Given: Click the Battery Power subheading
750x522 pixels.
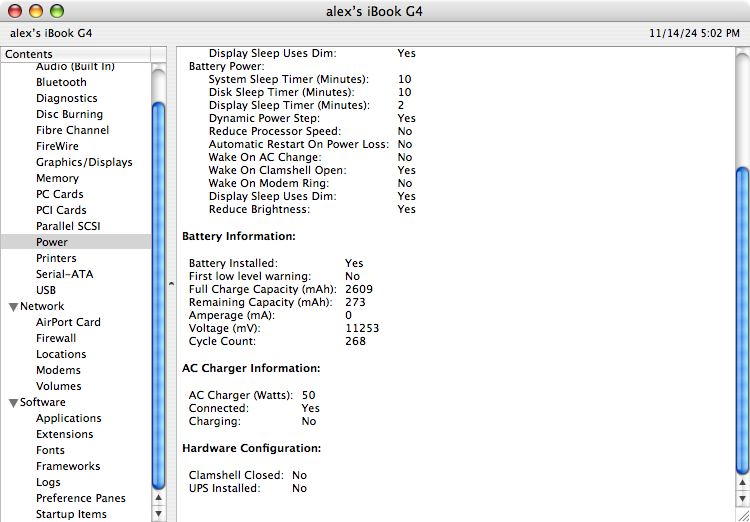Looking at the screenshot, I should (x=227, y=66).
